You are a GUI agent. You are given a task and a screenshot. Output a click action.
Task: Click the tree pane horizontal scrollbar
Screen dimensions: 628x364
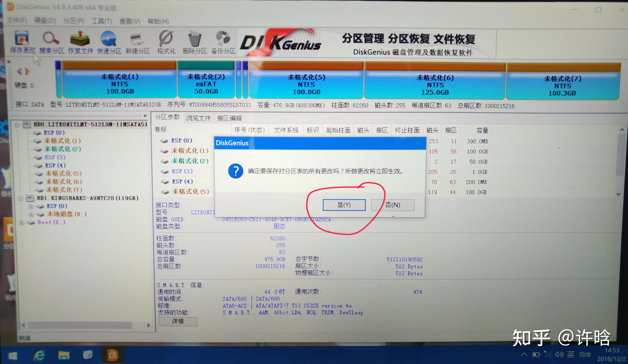(x=80, y=325)
